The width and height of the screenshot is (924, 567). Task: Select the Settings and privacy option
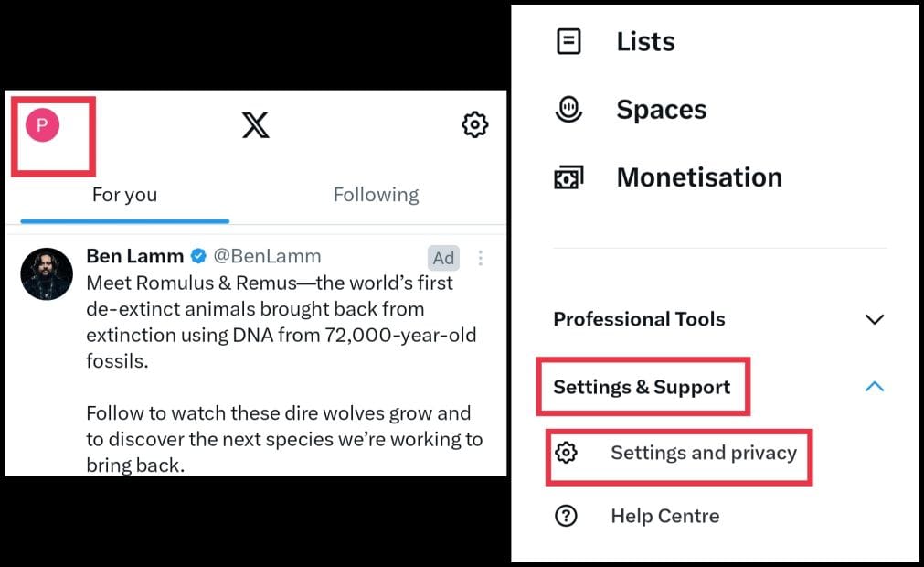click(704, 453)
